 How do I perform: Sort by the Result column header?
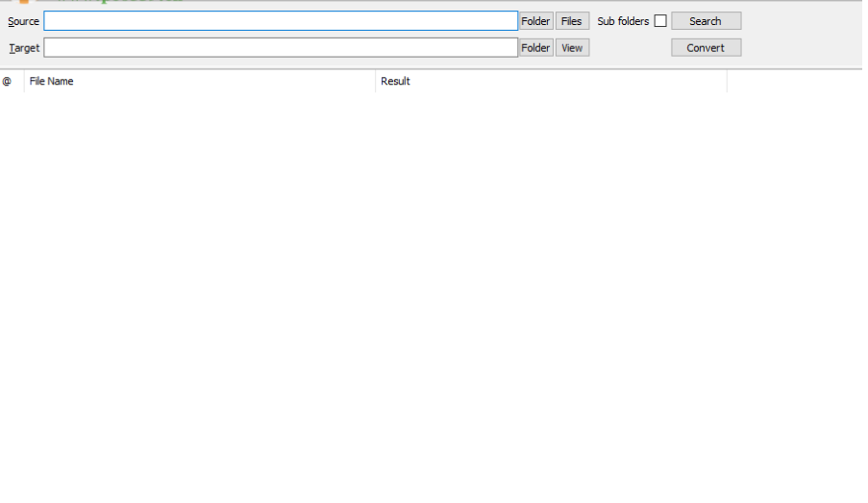coord(551,81)
